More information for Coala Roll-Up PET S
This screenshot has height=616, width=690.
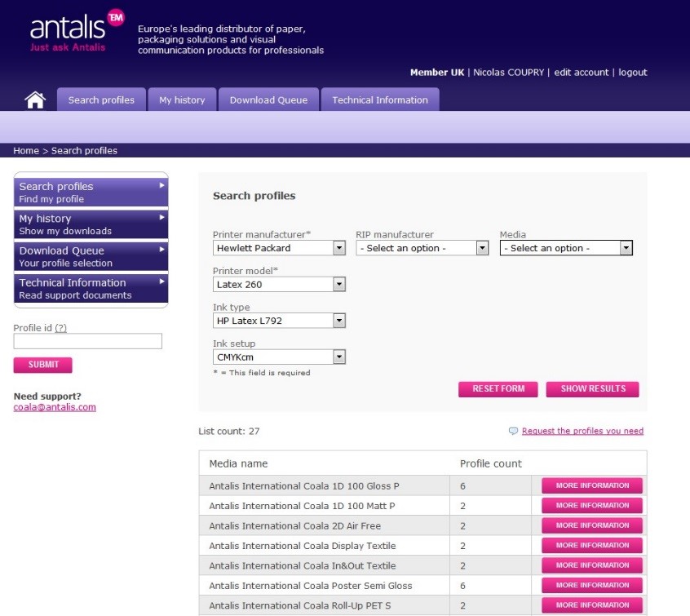[x=592, y=605]
